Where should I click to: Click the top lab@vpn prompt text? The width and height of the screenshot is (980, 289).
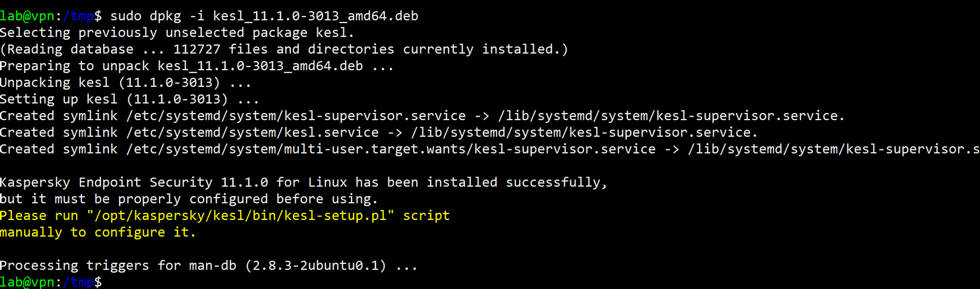pyautogui.click(x=27, y=16)
